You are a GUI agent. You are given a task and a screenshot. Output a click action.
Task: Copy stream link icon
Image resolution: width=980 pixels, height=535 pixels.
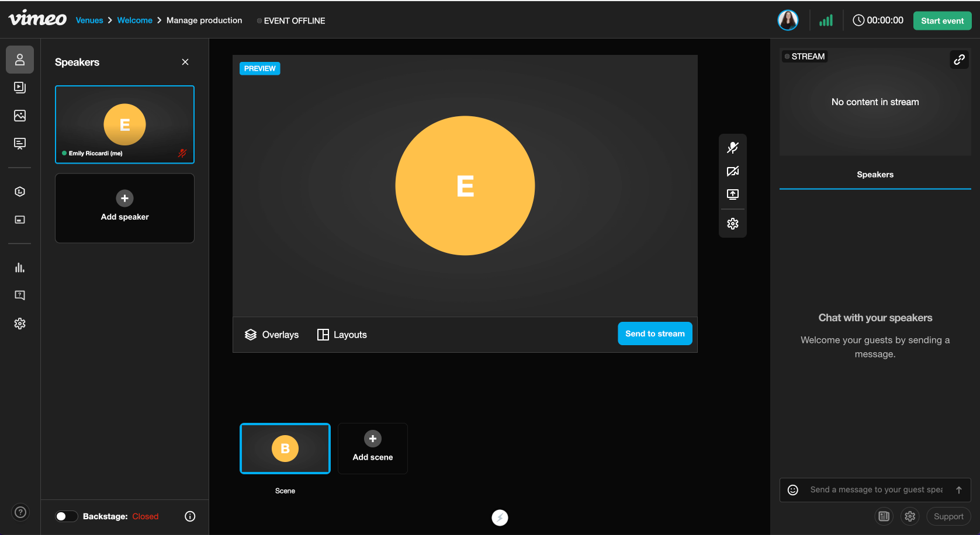[x=959, y=60]
